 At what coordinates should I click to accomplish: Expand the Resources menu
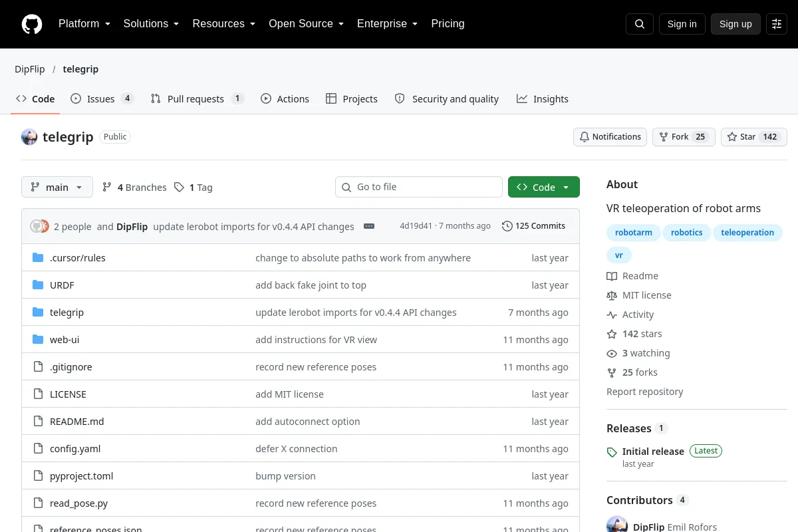(224, 24)
